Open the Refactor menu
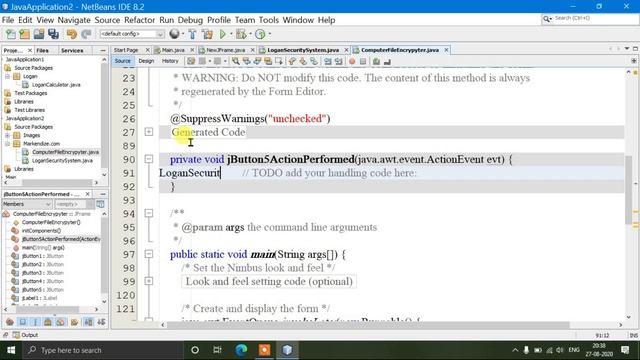Image resolution: width=640 pixels, height=360 pixels. (140, 20)
